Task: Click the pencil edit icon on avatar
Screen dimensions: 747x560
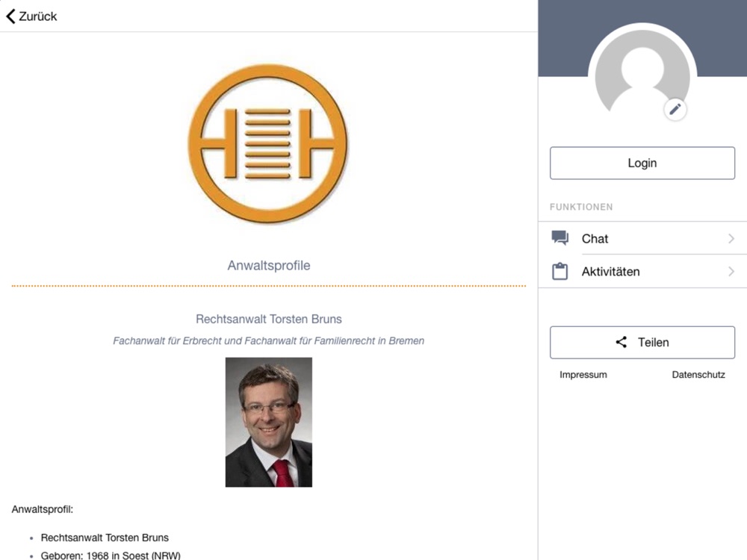Action: [675, 110]
